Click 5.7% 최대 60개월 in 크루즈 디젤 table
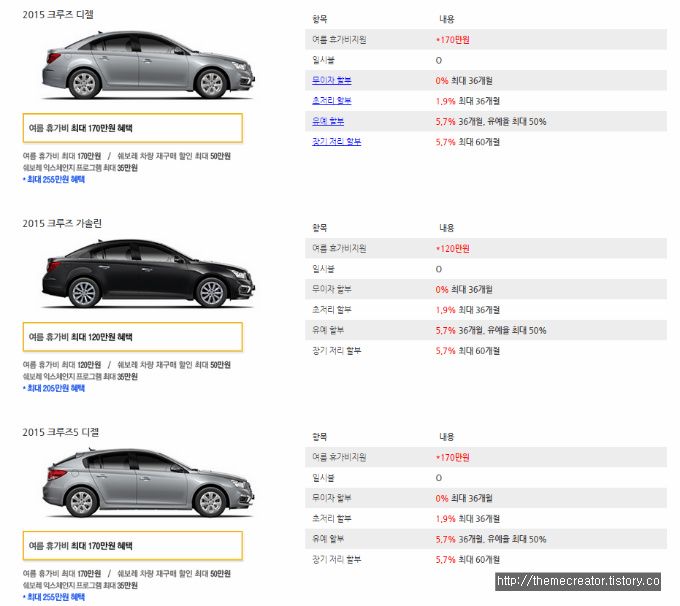The image size is (680, 606). [x=468, y=141]
